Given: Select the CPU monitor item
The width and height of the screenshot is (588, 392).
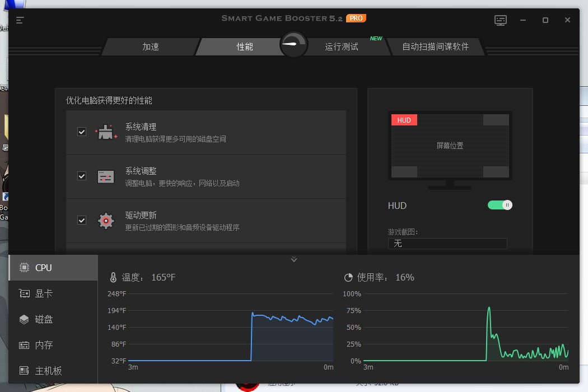Looking at the screenshot, I should tap(53, 268).
